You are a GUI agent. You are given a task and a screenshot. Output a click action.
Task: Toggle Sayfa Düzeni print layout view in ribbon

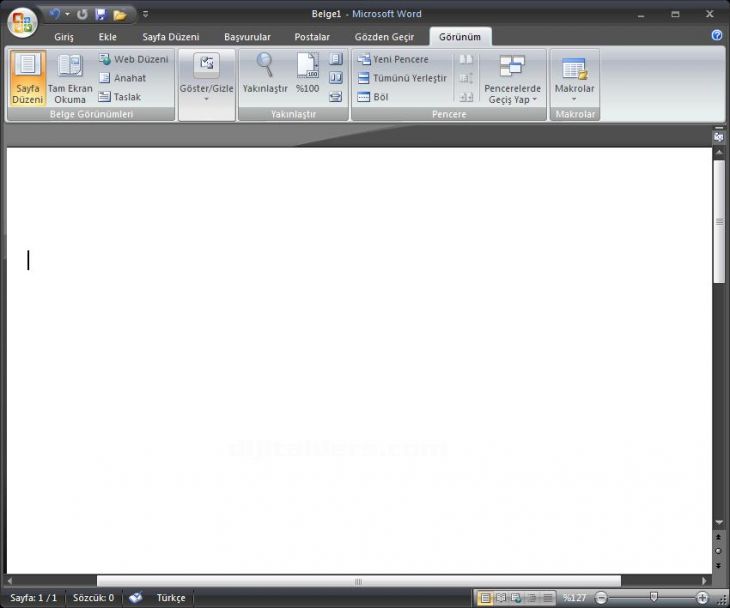pyautogui.click(x=27, y=78)
